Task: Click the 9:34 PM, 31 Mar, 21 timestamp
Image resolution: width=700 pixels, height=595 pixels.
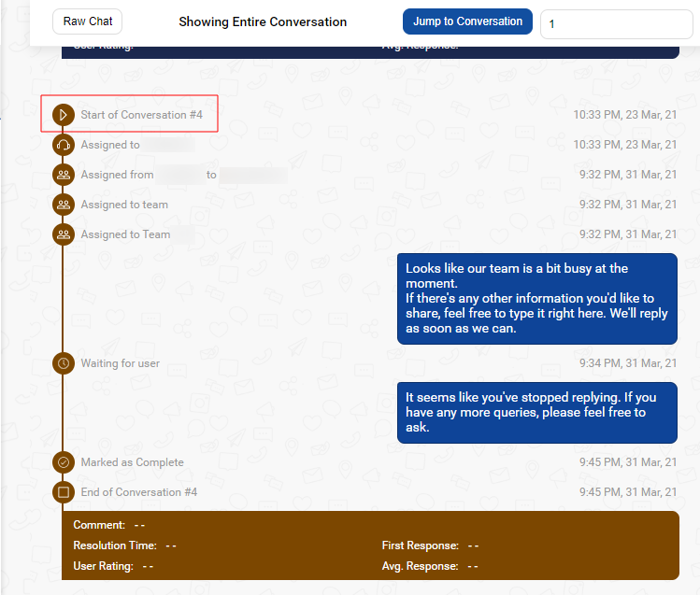Action: pyautogui.click(x=628, y=363)
